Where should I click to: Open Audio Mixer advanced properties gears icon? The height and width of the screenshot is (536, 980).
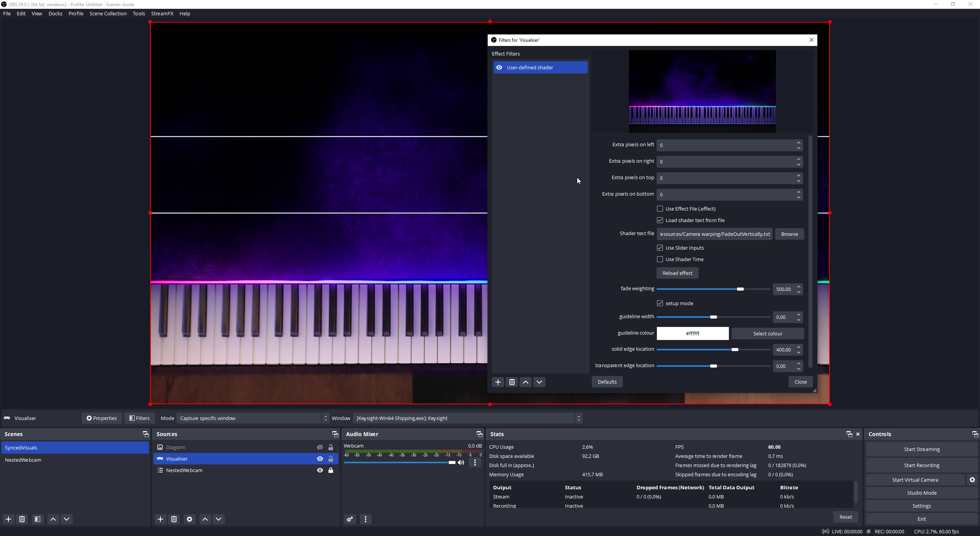[350, 519]
